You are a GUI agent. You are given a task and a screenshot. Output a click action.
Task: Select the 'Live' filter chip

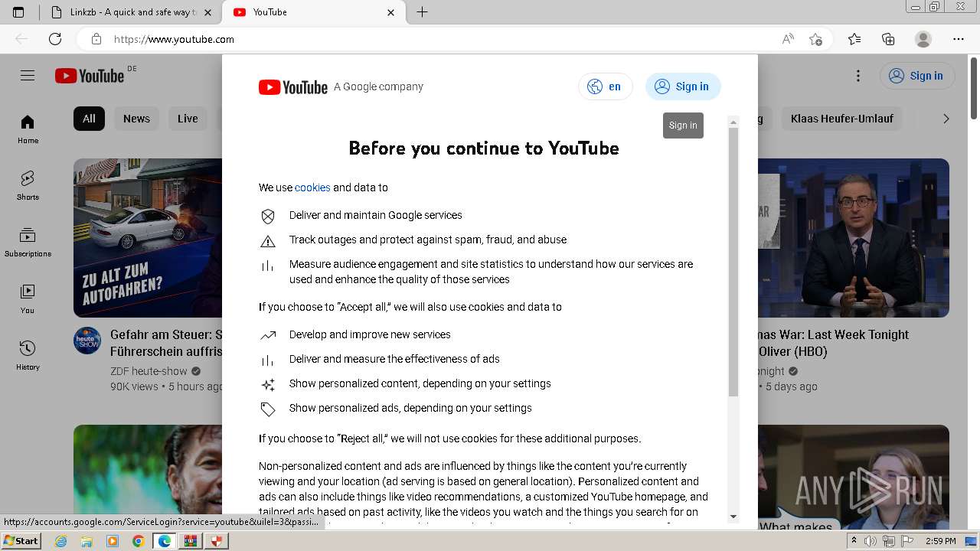pos(188,119)
